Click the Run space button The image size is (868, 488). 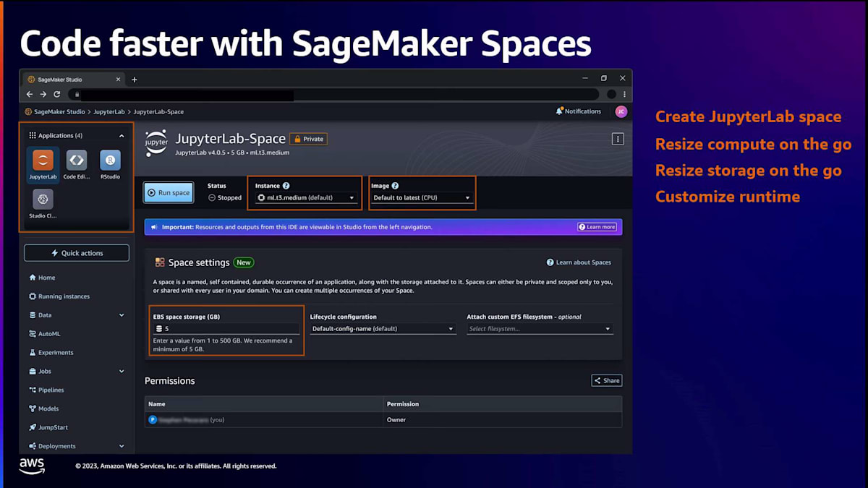point(169,193)
